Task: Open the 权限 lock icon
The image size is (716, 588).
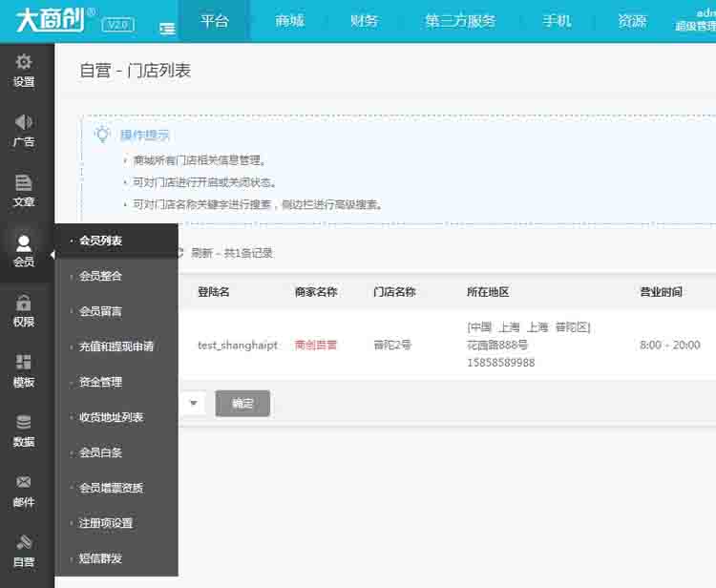Action: (24, 304)
